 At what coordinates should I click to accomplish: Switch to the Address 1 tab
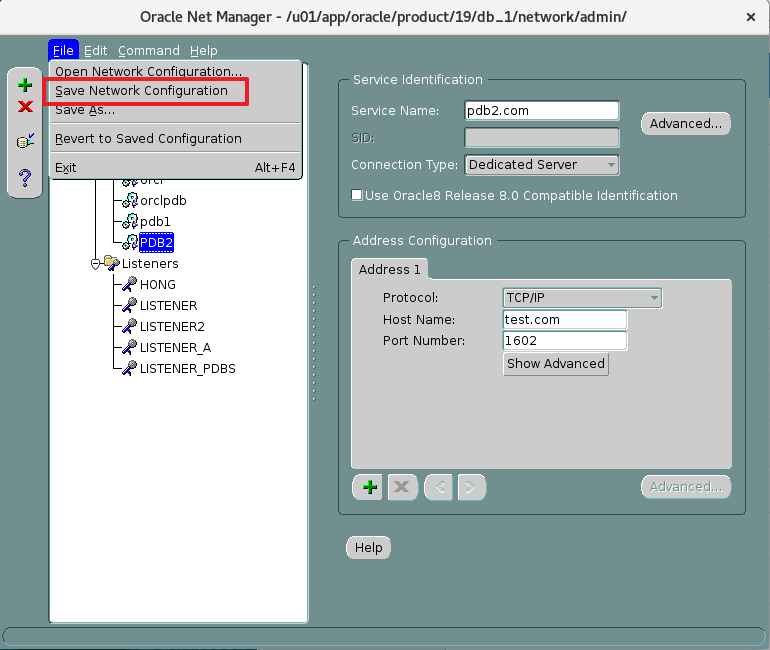pos(389,270)
